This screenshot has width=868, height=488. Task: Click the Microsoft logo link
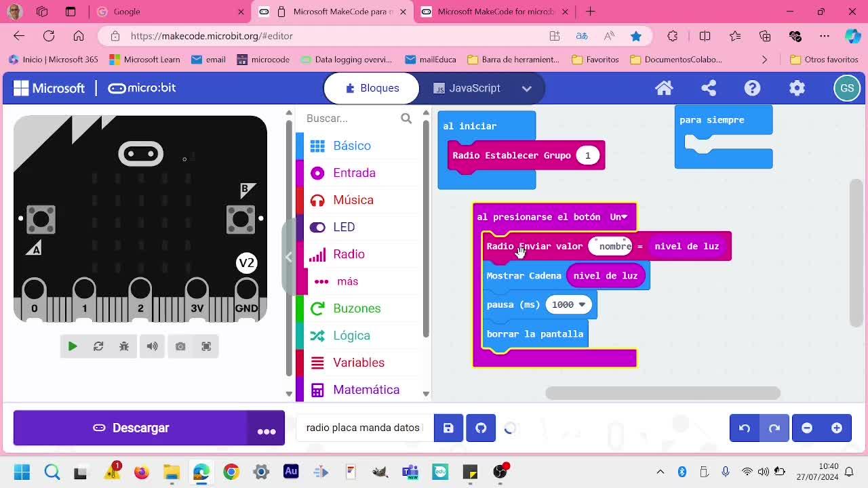[x=50, y=88]
